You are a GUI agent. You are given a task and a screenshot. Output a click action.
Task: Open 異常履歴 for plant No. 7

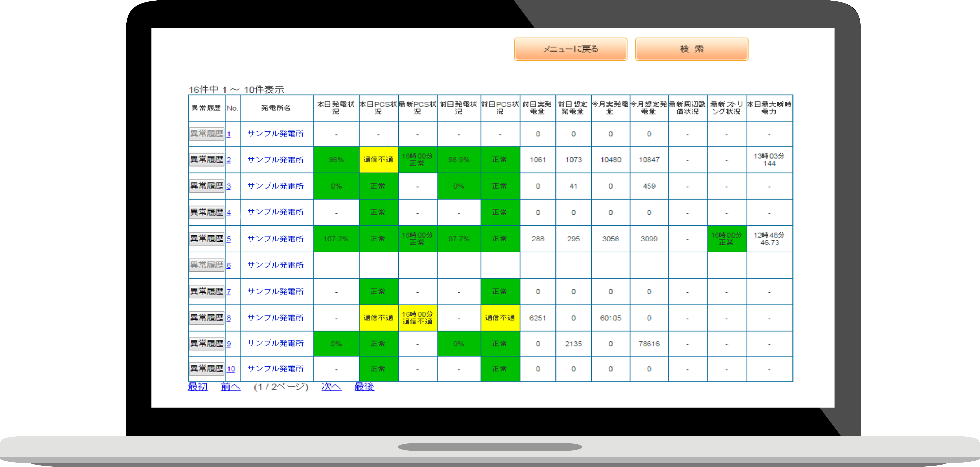pos(207,291)
